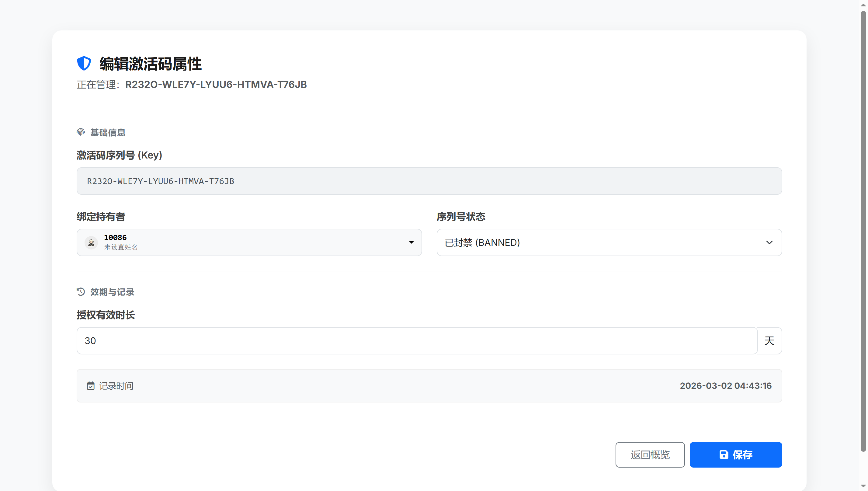
Task: Click the 2026-03-02 04:43:16 timestamp
Action: click(725, 386)
